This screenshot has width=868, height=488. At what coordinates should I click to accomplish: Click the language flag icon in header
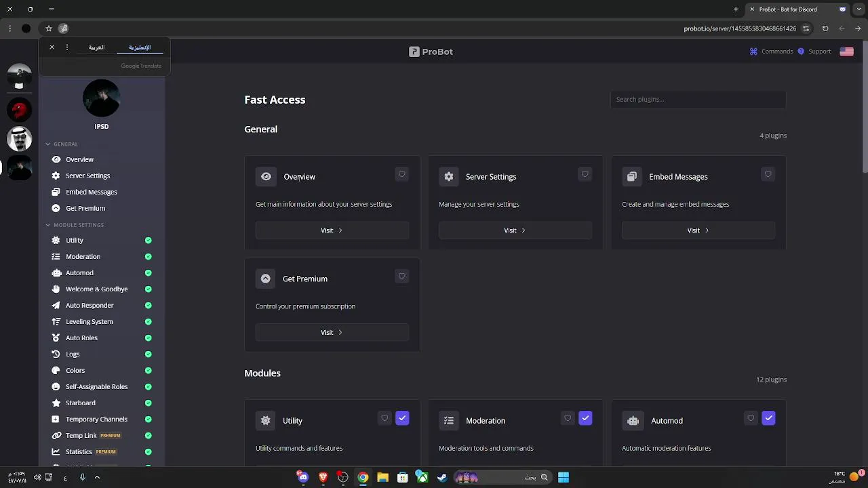[846, 52]
